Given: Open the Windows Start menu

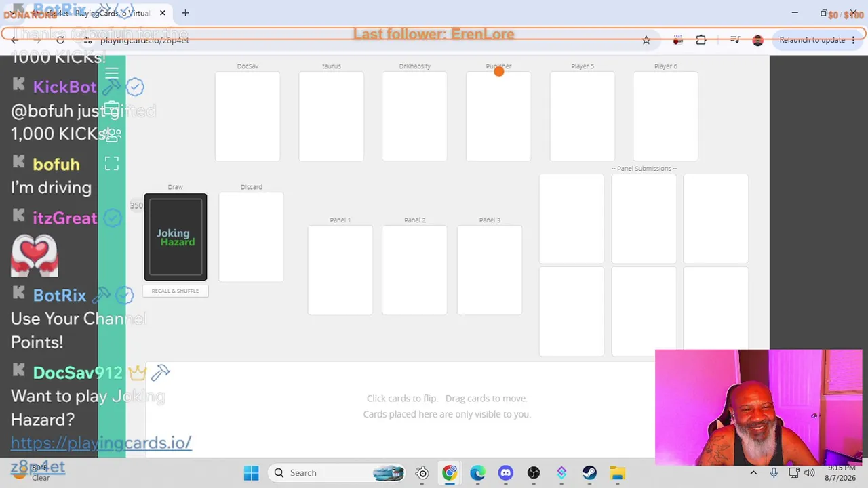Looking at the screenshot, I should click(251, 473).
